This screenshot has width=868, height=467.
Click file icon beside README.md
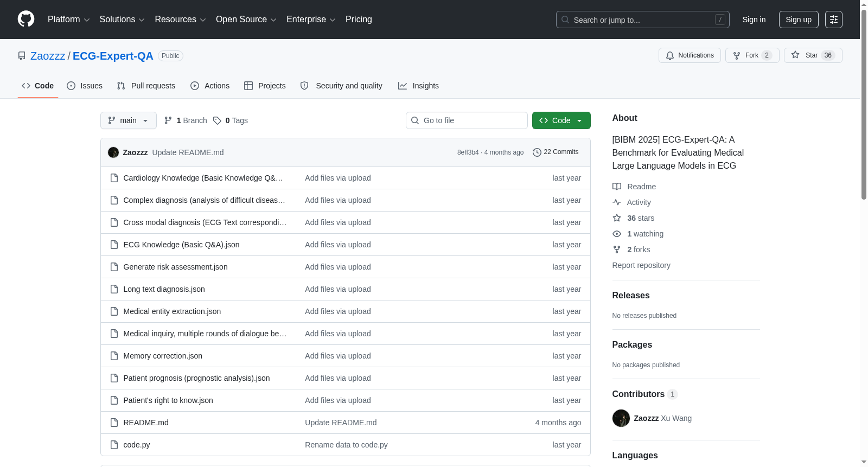click(114, 423)
